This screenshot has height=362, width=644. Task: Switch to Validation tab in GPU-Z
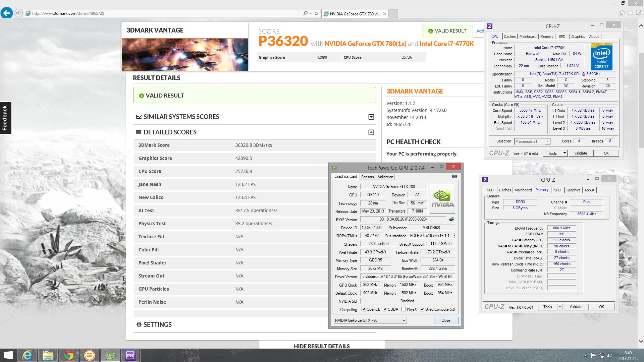pyautogui.click(x=385, y=177)
